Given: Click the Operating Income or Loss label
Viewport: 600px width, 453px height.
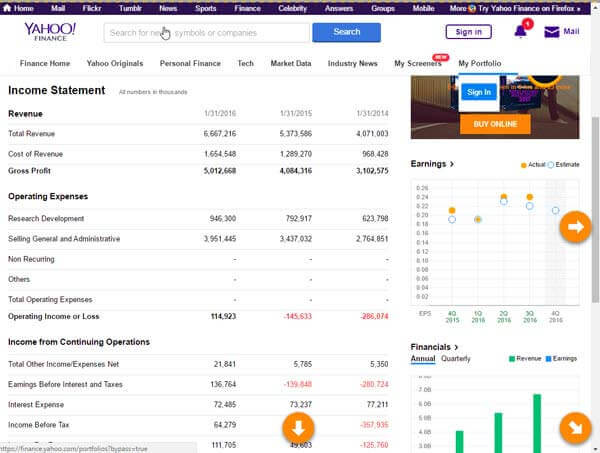Looking at the screenshot, I should [54, 317].
